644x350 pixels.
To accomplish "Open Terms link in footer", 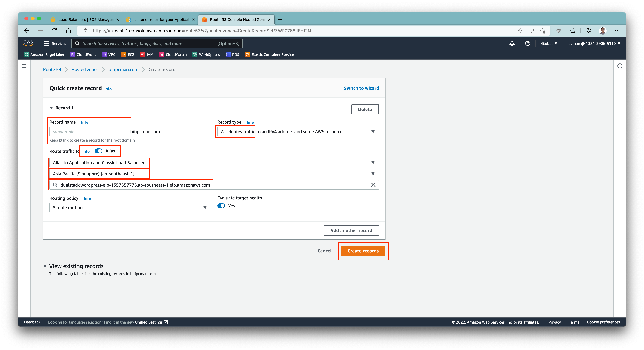I will click(574, 322).
